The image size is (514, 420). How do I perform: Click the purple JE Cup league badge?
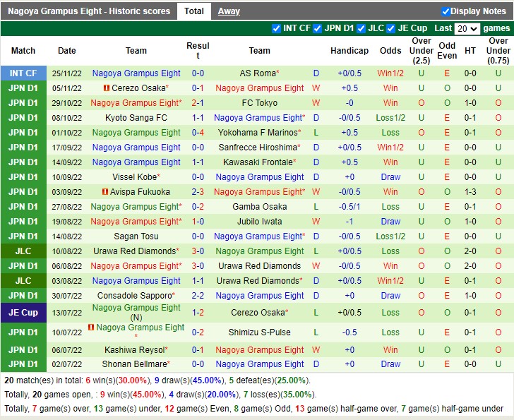tap(23, 313)
